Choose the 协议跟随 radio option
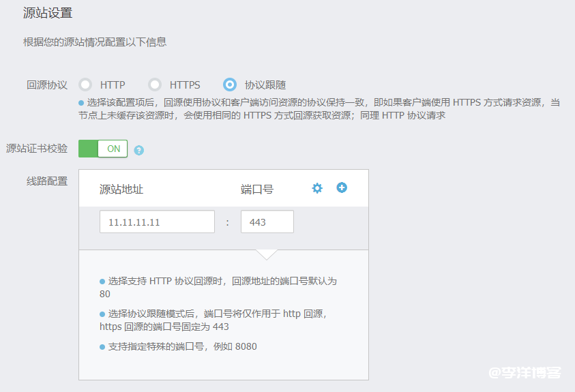This screenshot has height=392, width=575. (231, 85)
